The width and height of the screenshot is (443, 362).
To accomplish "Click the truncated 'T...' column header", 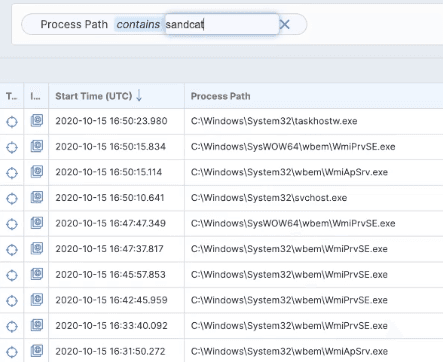I will pos(11,96).
